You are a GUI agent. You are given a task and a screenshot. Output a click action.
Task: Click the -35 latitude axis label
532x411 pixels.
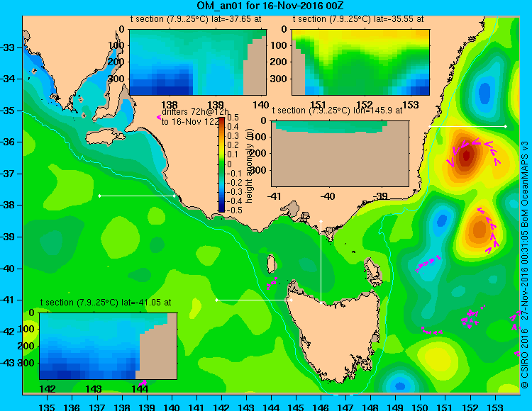[8, 111]
